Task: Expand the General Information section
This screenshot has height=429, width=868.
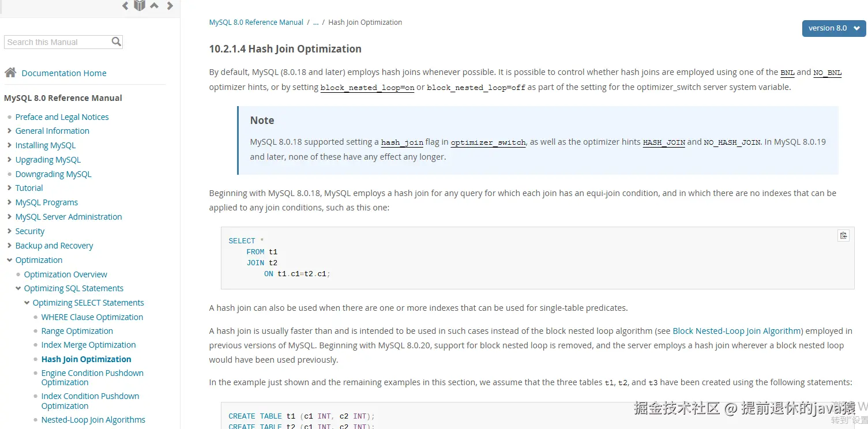Action: point(9,131)
